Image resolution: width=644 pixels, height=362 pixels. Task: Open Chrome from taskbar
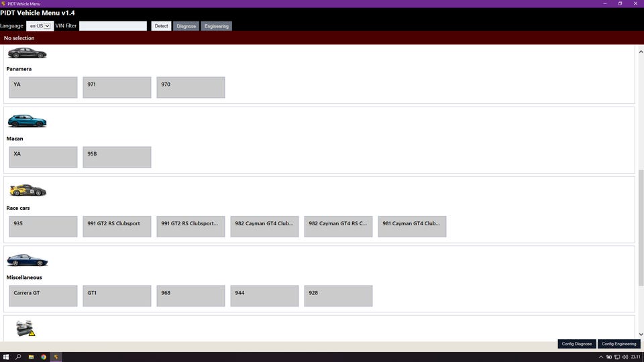[44, 357]
